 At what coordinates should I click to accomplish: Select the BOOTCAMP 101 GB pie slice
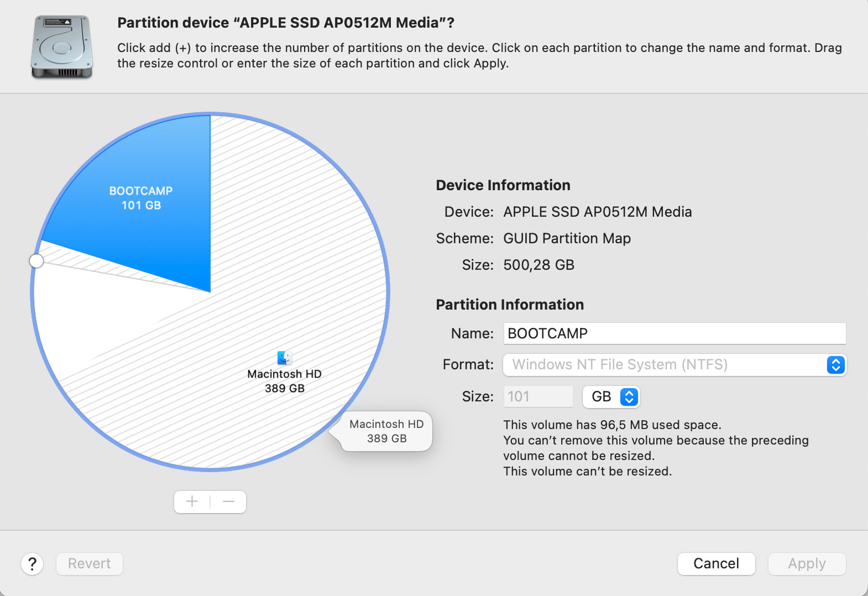(x=141, y=198)
